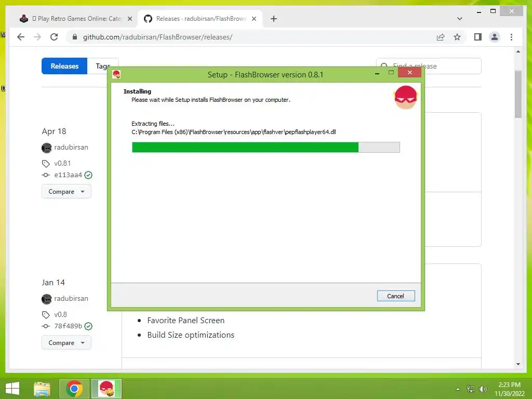Open clock showing 2:23 PM
Screen dimensions: 532x399
509,389
